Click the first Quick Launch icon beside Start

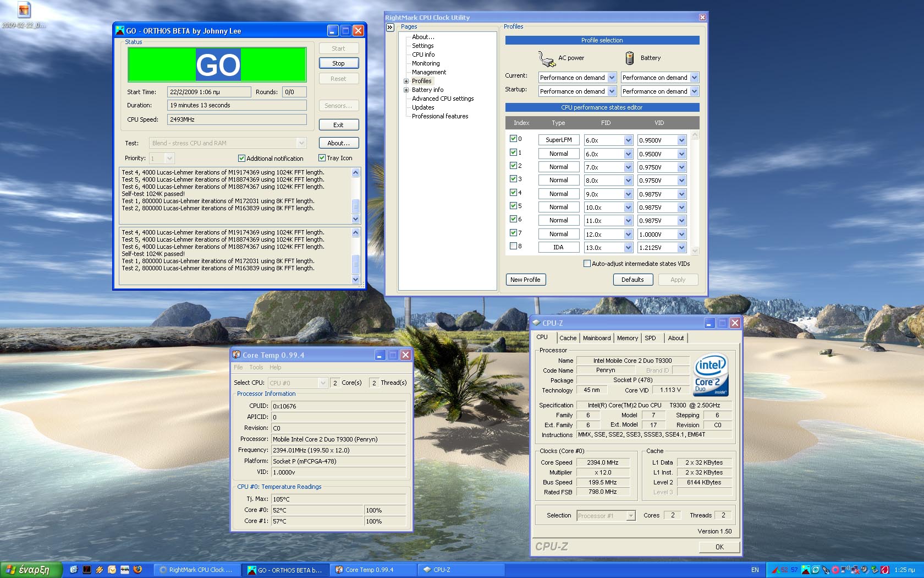pos(74,570)
